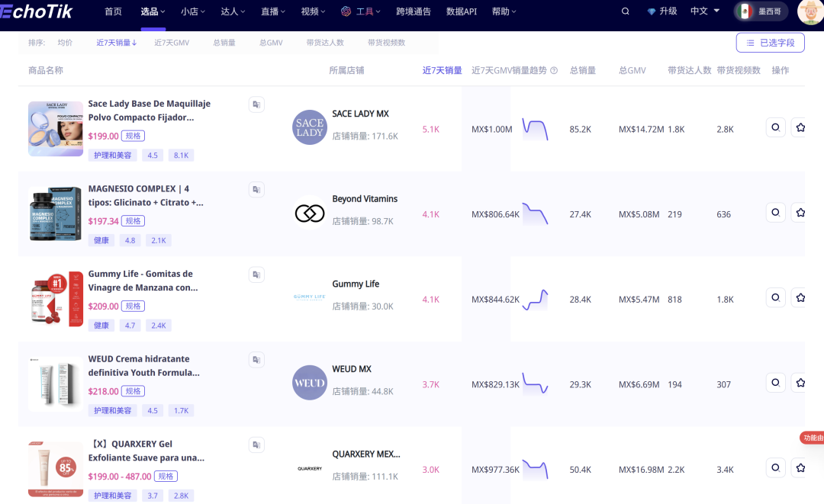Click the search magnifier icon in the top bar
The height and width of the screenshot is (504, 824).
(626, 11)
